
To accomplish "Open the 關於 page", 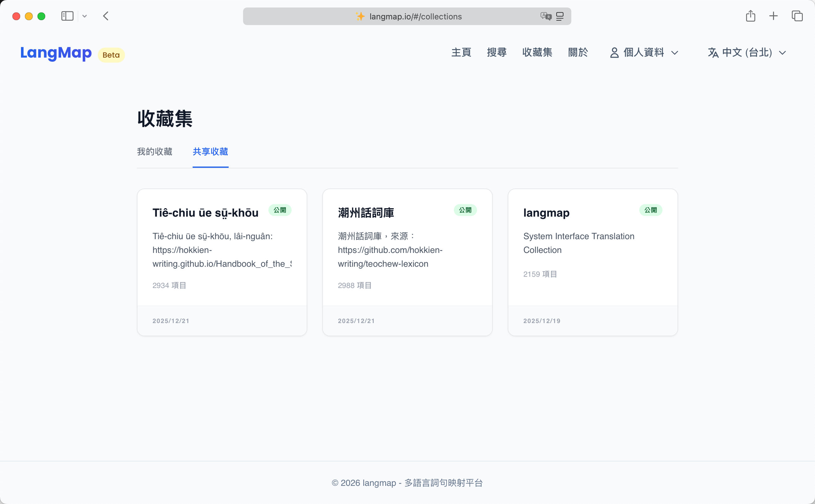I will tap(578, 52).
